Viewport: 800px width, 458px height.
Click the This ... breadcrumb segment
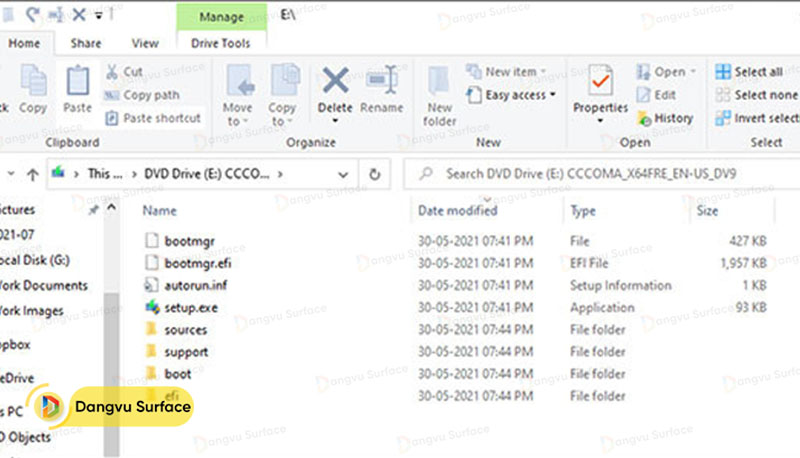tap(105, 174)
